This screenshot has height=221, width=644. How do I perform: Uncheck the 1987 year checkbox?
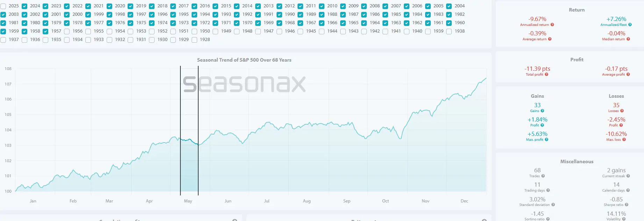click(x=343, y=15)
